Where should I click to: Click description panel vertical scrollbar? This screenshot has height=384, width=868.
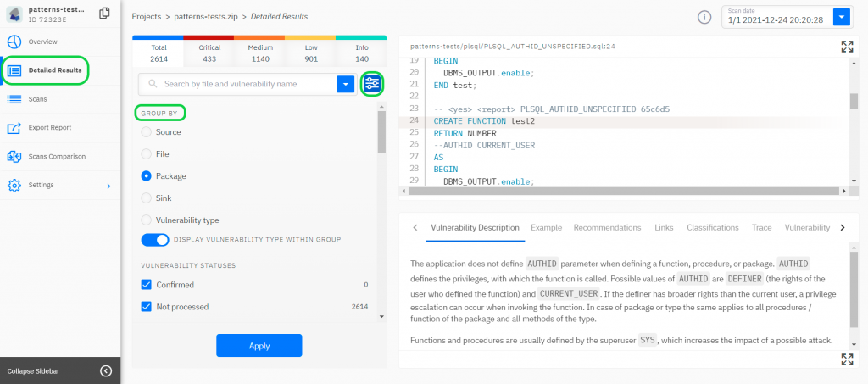coord(854,287)
